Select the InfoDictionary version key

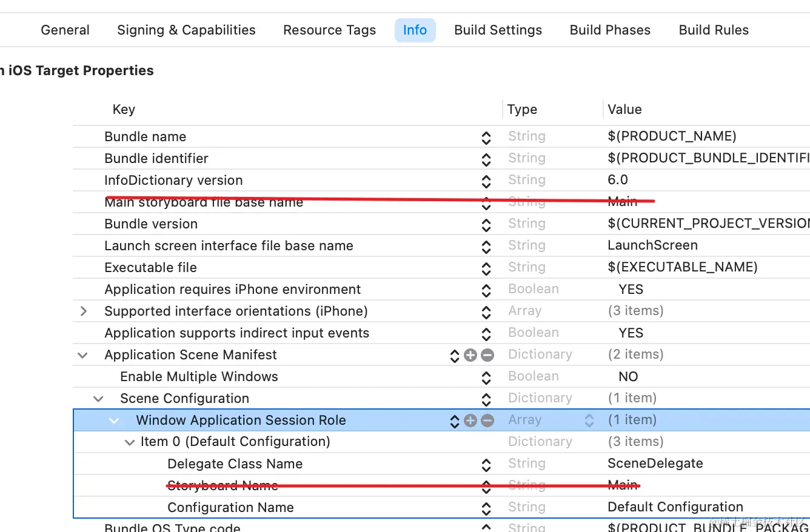click(173, 181)
